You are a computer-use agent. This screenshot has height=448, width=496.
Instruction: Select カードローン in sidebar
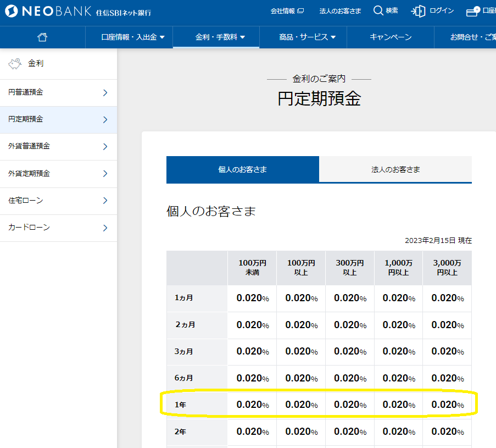coord(59,228)
